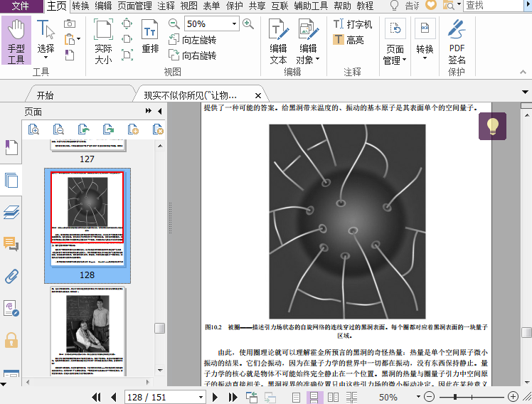Switch to facing pages view mode
This screenshot has width=532, height=404.
[x=329, y=398]
